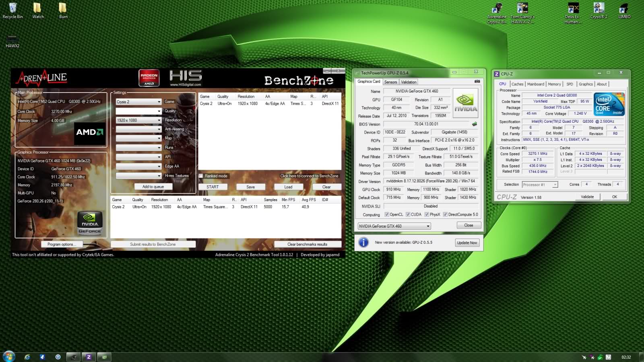Click the START benchmark button
644x362 pixels.
213,187
